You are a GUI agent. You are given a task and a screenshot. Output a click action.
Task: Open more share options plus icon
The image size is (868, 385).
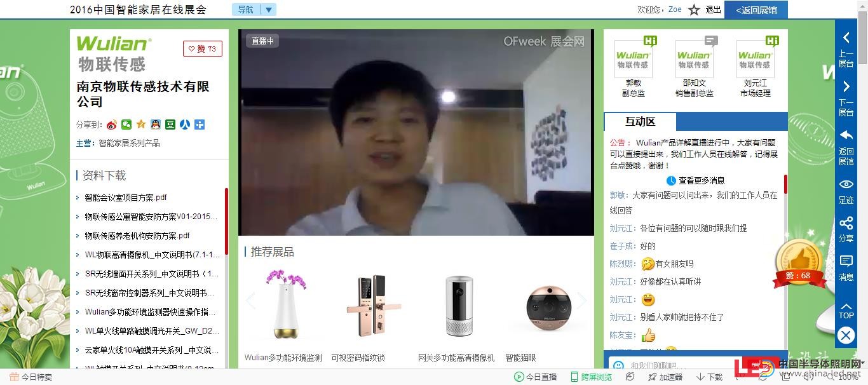point(200,125)
